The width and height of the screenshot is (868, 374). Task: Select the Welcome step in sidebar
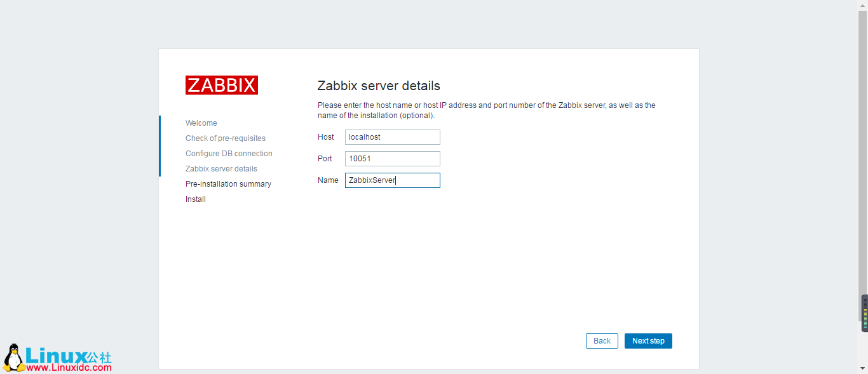point(201,123)
